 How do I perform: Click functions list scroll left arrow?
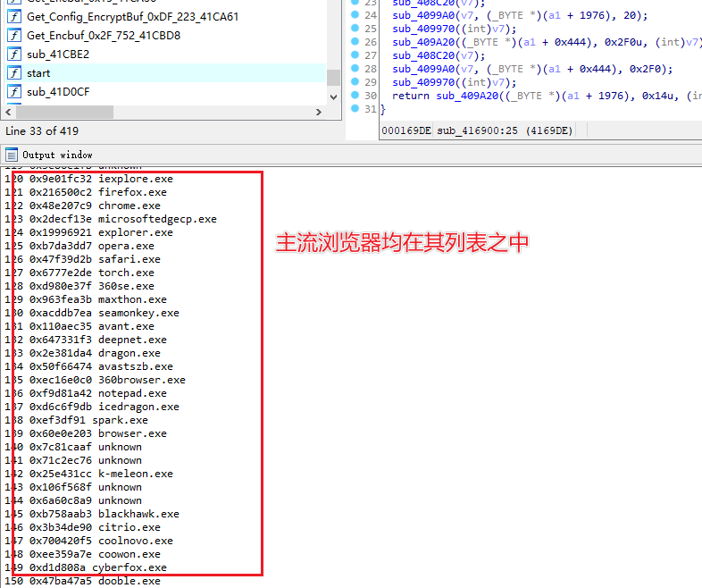(x=9, y=112)
